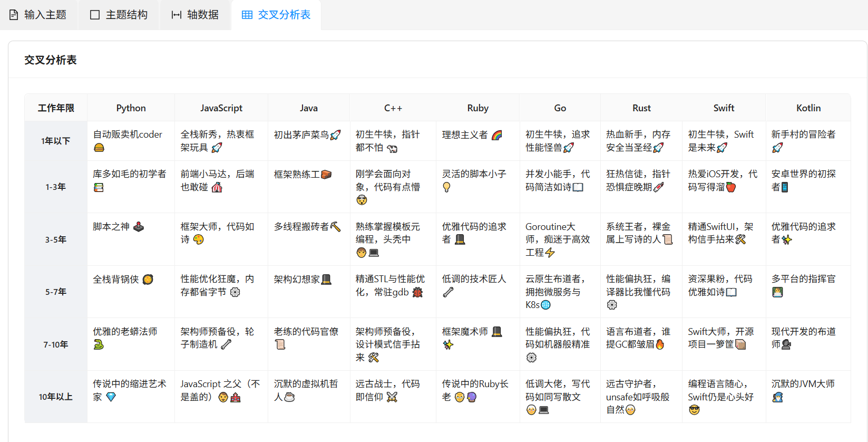Click the snake emoji under 优雅的老蟒法师
Viewport: 868px width, 442px height.
(x=99, y=345)
